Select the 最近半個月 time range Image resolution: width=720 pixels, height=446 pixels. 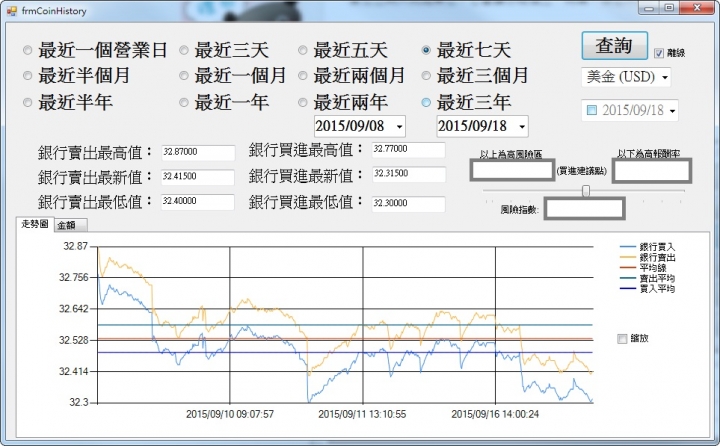click(x=27, y=76)
